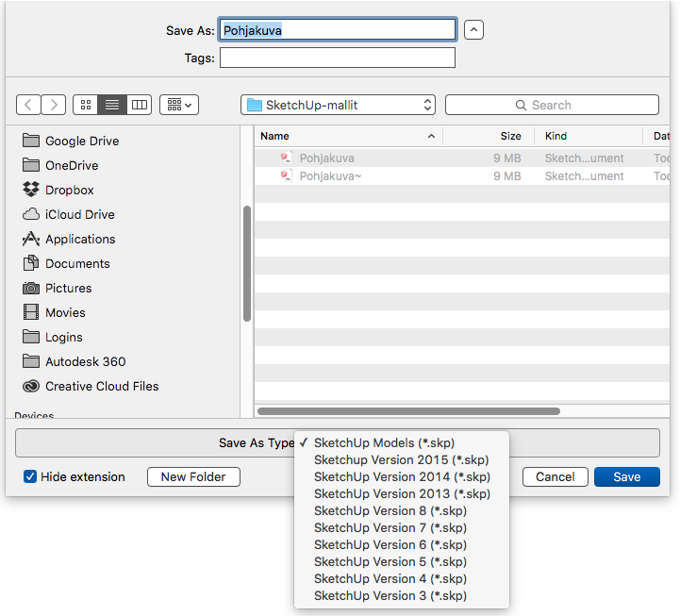Open Documents in sidebar
The width and height of the screenshot is (680, 616).
point(66,264)
